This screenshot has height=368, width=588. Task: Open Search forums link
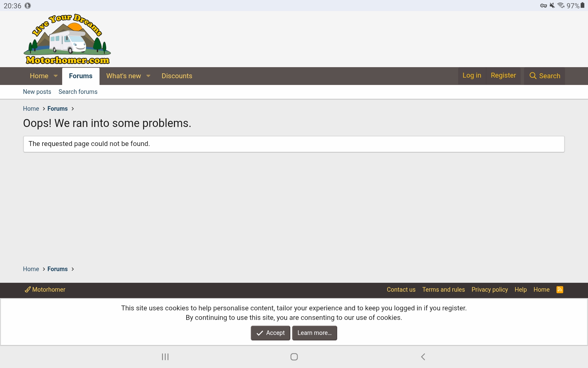click(x=78, y=92)
